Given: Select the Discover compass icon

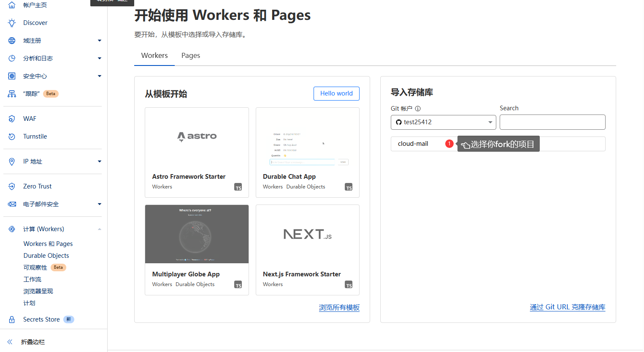Looking at the screenshot, I should pos(12,22).
